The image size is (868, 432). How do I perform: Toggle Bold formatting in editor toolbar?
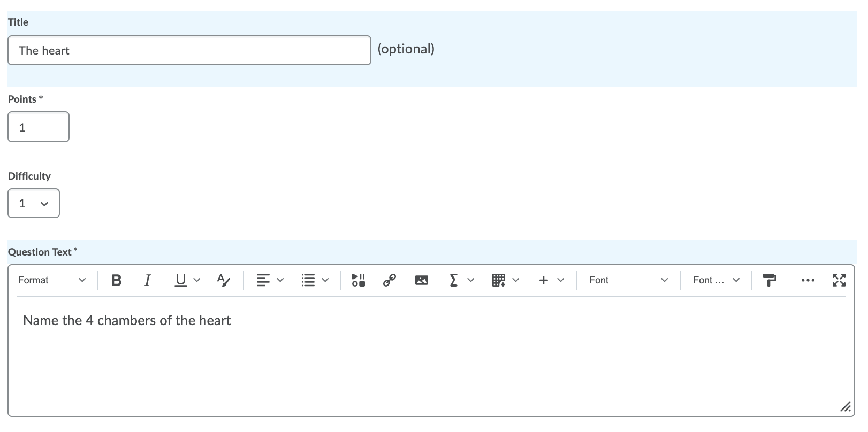(x=116, y=280)
